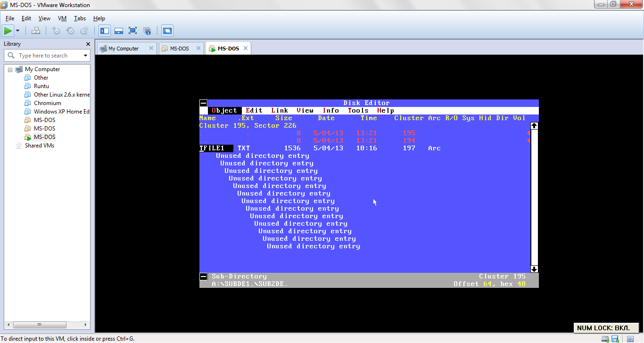Screen dimensions: 644x343
Task: Open the library search filter dropdown
Action: point(85,56)
